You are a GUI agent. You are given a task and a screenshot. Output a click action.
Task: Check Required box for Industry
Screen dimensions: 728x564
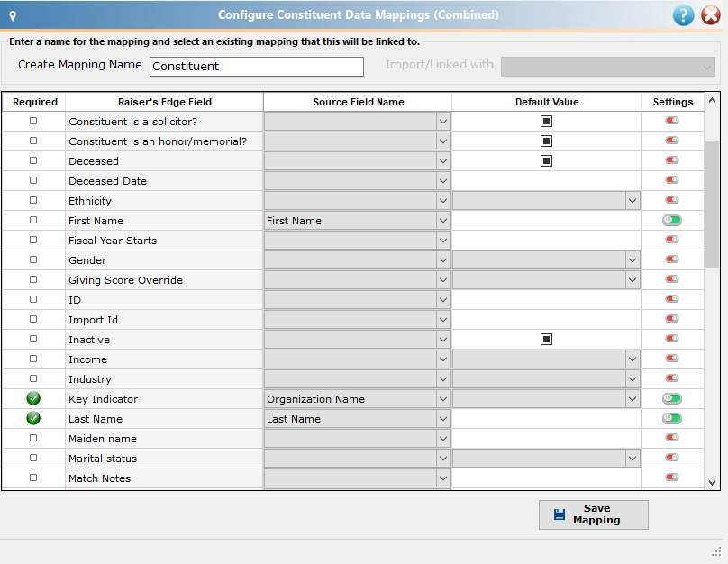(x=33, y=378)
